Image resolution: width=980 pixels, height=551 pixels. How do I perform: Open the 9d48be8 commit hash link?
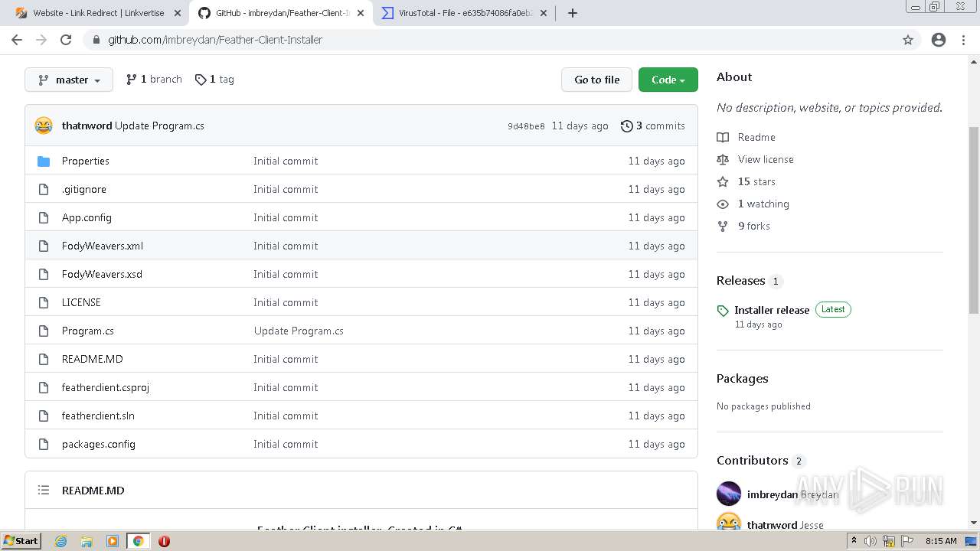(x=526, y=126)
